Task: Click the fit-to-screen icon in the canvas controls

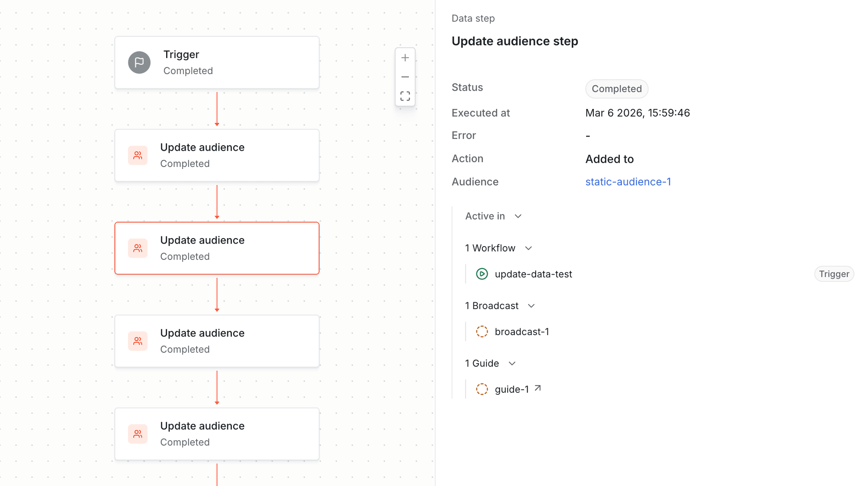Action: tap(405, 96)
